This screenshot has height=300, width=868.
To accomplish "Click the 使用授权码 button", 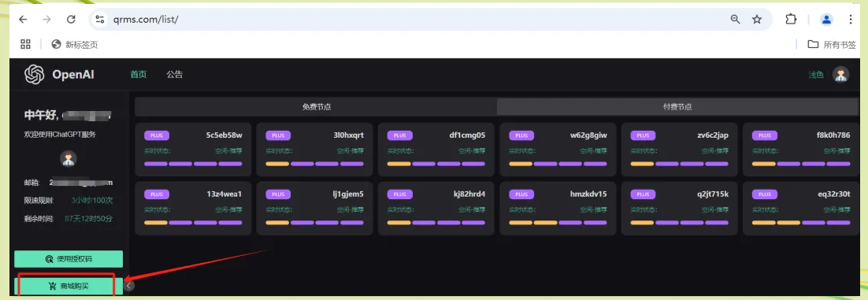I will coord(69,259).
